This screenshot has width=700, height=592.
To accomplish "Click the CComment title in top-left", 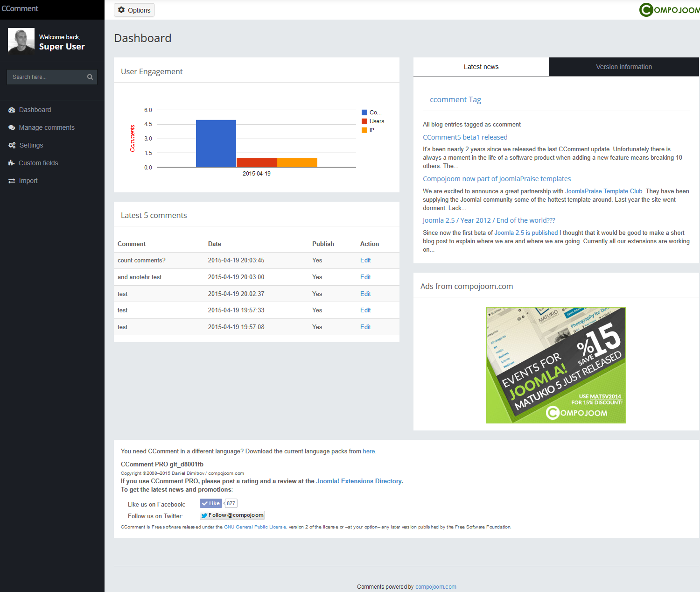I will (x=20, y=9).
